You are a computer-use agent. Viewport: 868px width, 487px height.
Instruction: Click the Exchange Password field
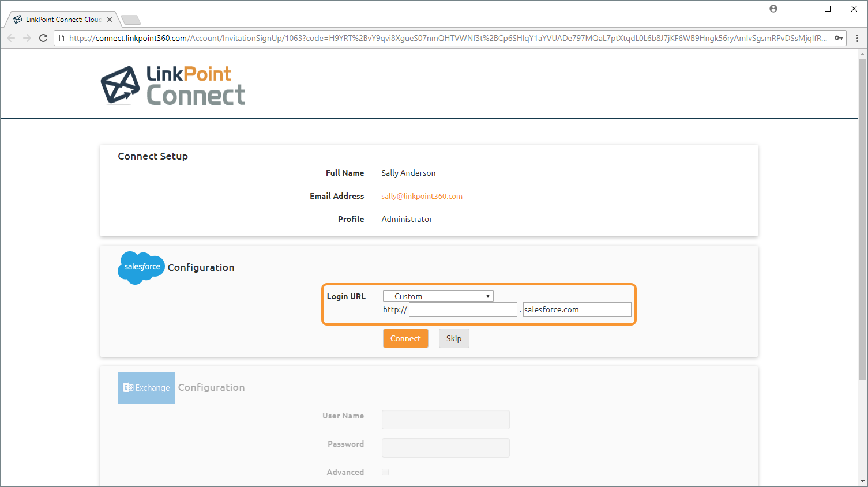[x=446, y=448]
